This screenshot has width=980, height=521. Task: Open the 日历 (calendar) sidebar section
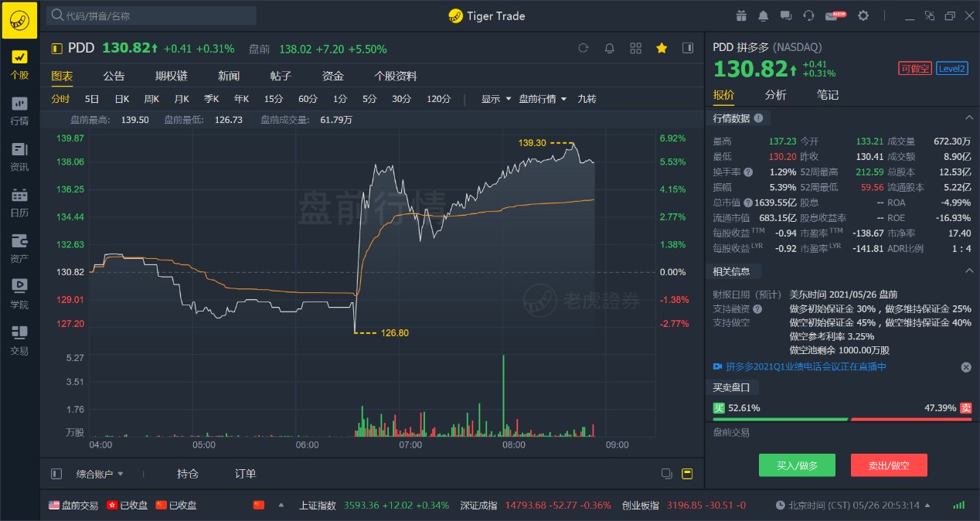(19, 203)
